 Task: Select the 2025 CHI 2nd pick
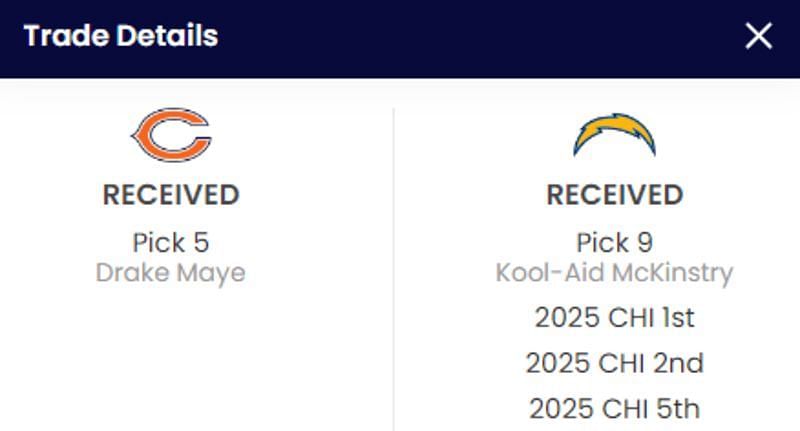click(614, 362)
